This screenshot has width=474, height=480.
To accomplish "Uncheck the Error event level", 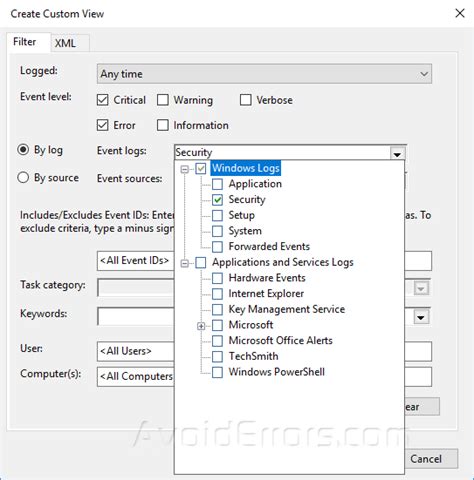I will pyautogui.click(x=103, y=125).
